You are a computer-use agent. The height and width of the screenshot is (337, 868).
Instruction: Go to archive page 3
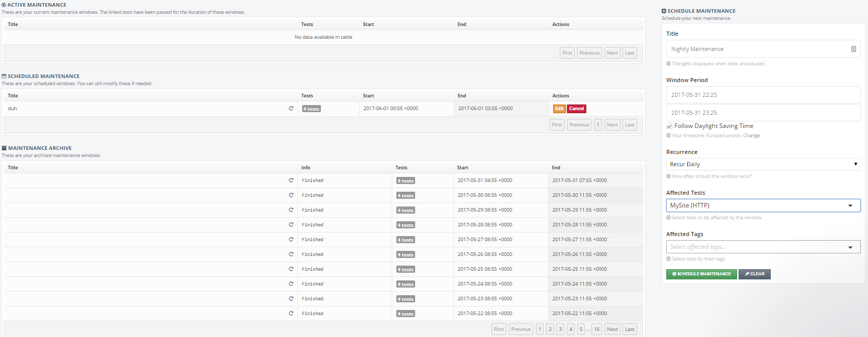pyautogui.click(x=560, y=329)
